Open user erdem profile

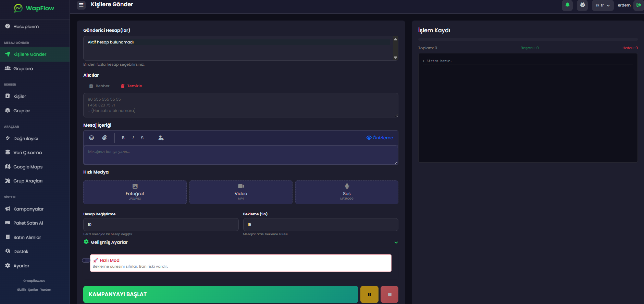(x=624, y=5)
